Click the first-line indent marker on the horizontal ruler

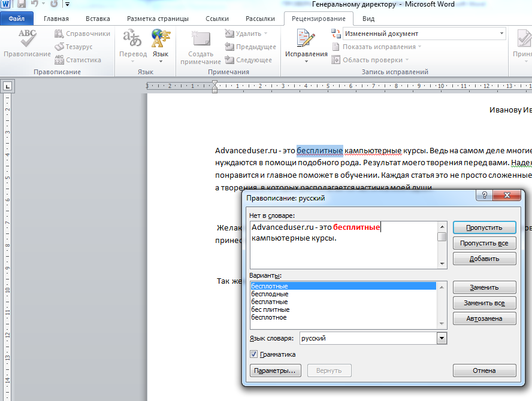[x=214, y=83]
